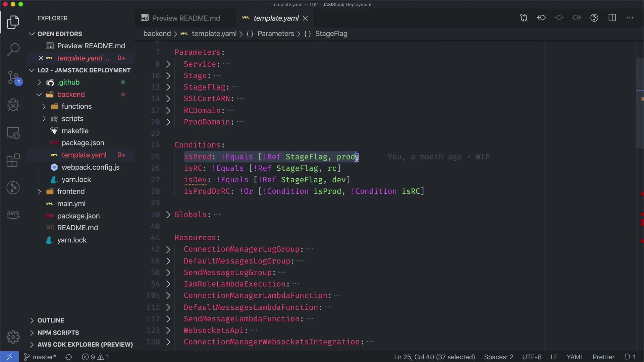Viewport: 644px width, 362px height.
Task: Open Remote Explorer in activity bar
Action: click(13, 133)
